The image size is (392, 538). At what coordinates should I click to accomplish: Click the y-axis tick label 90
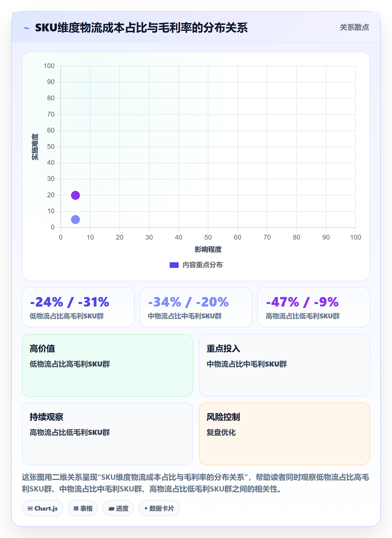pos(51,82)
